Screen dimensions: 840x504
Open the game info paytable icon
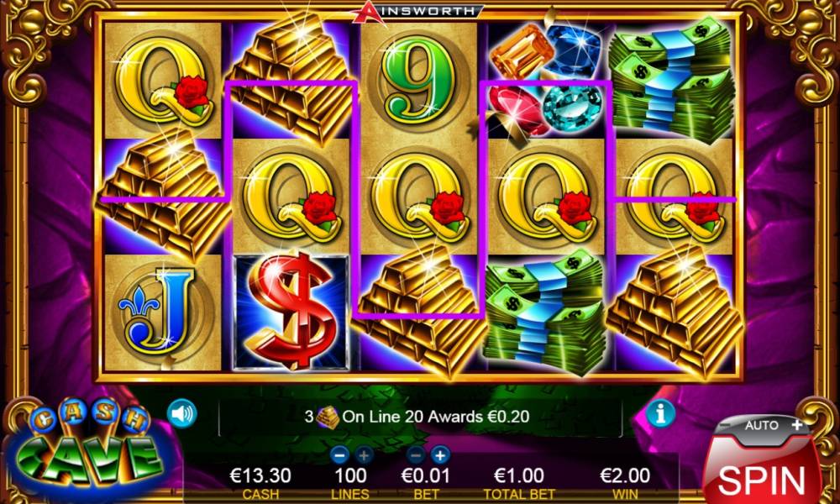660,413
